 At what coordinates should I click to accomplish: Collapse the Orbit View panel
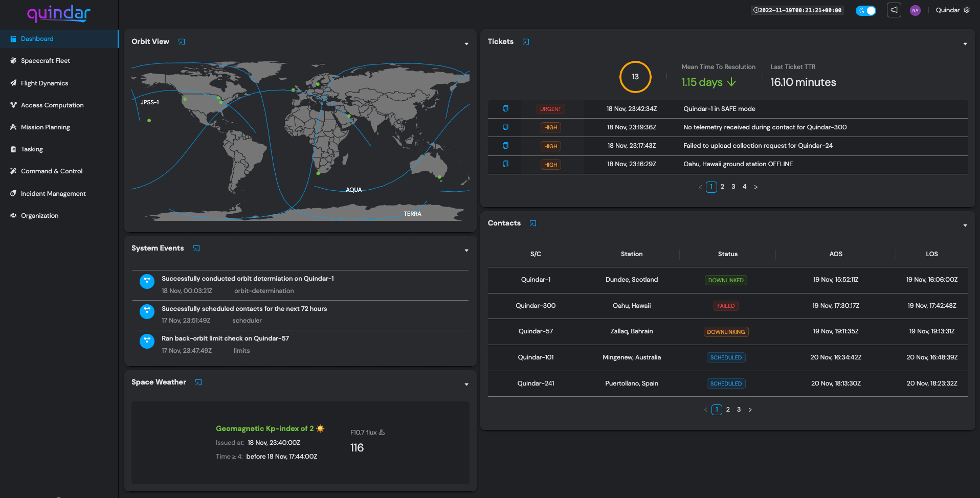[466, 44]
